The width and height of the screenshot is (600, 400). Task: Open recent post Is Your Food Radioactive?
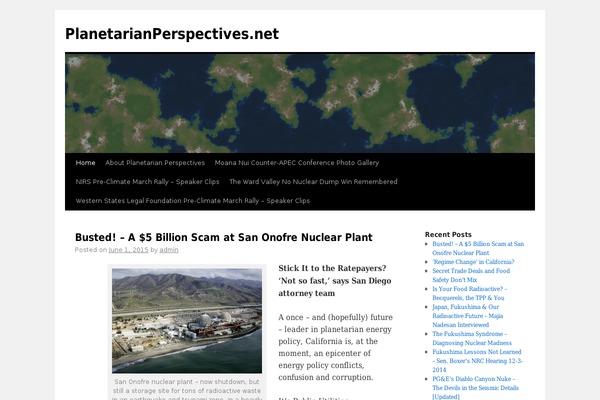pos(470,293)
